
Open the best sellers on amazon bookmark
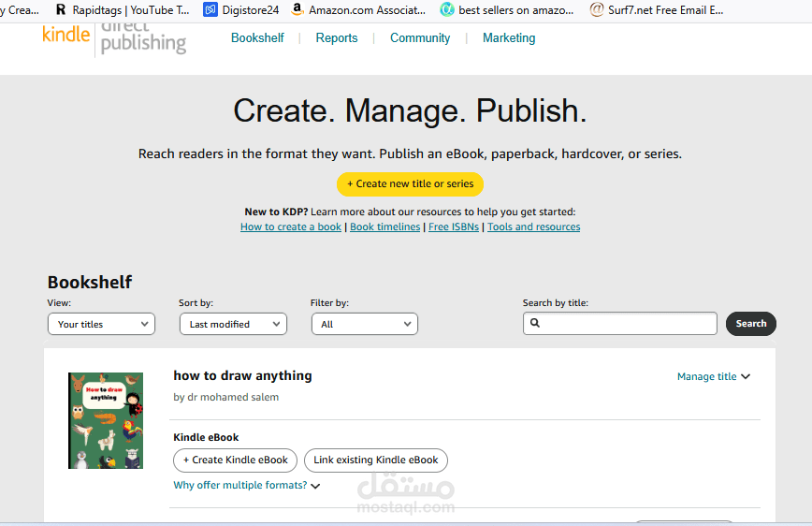point(507,10)
